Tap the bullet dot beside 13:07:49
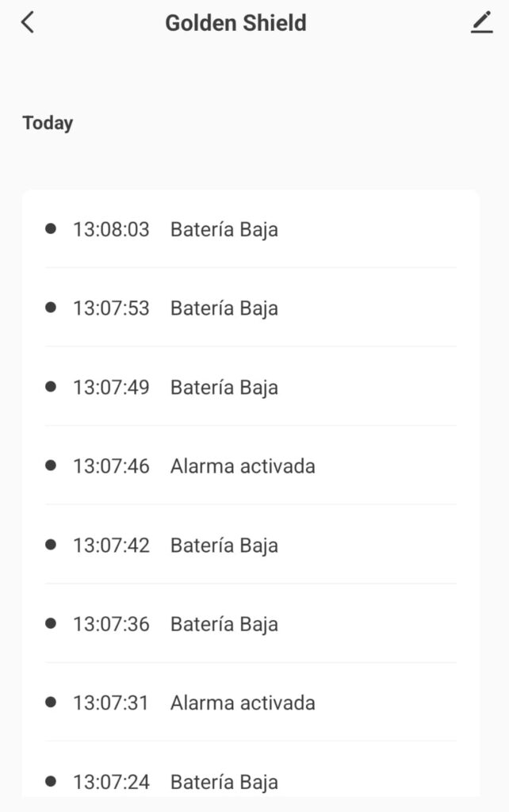509x812 pixels. pos(52,386)
